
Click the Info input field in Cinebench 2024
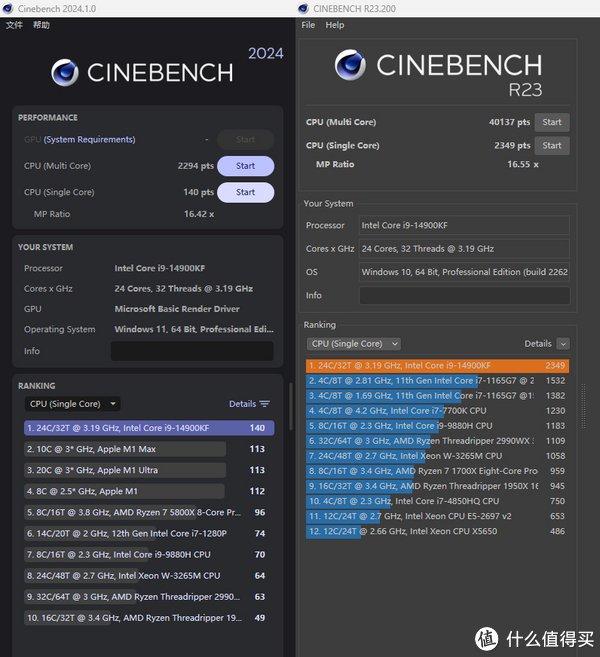pyautogui.click(x=192, y=351)
